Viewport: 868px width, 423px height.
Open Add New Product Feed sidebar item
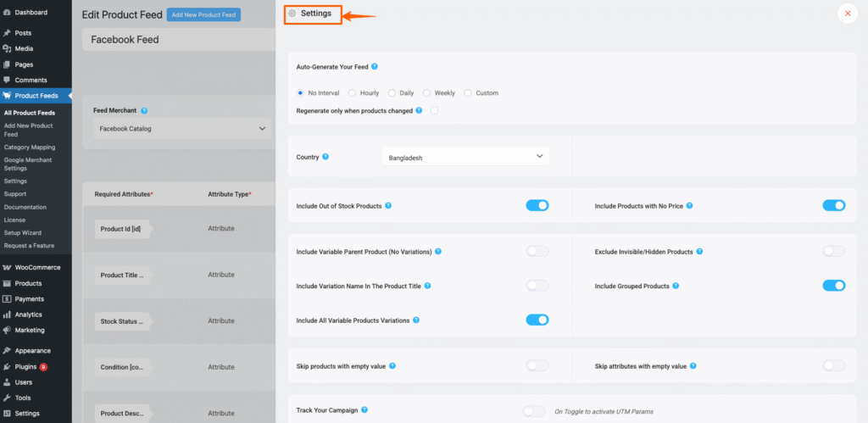click(x=28, y=130)
